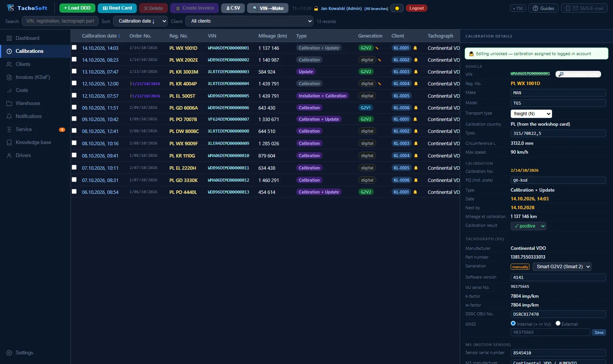This screenshot has height=364, width=613.
Task: Click the red Logout button
Action: pyautogui.click(x=416, y=8)
